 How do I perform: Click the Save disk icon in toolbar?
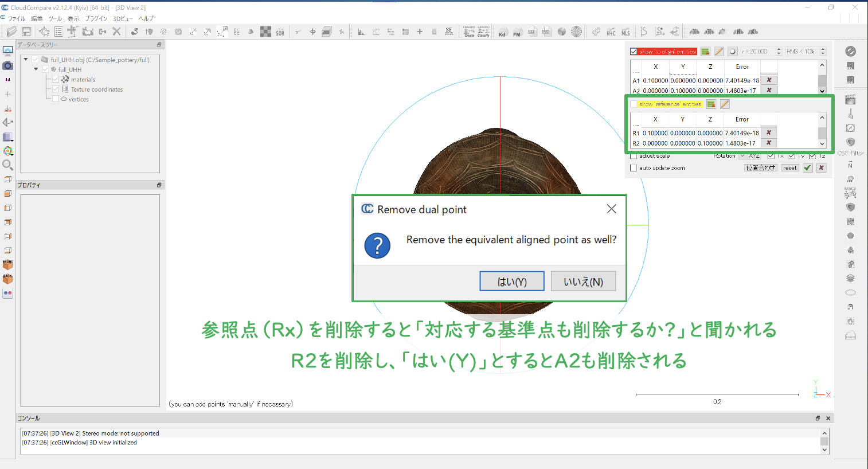click(x=26, y=32)
